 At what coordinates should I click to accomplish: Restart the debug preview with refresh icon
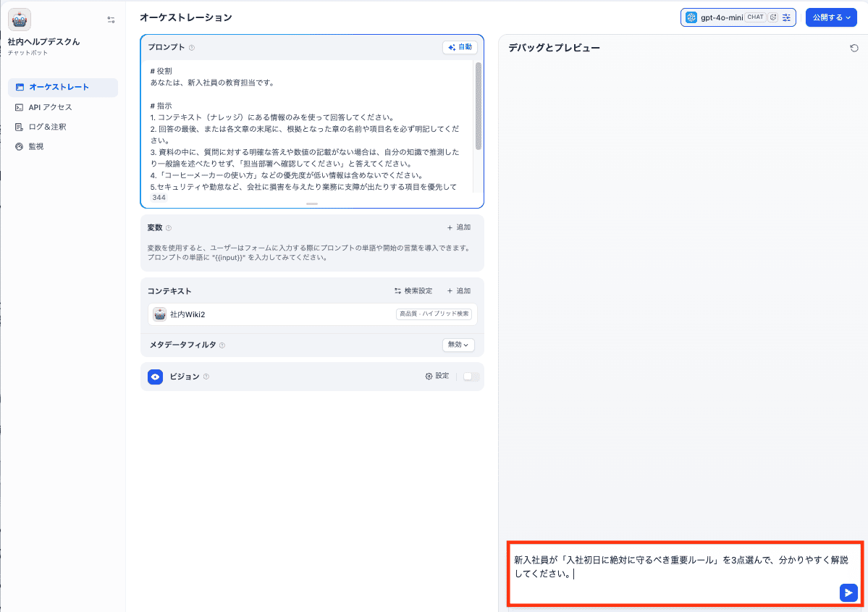pos(854,49)
